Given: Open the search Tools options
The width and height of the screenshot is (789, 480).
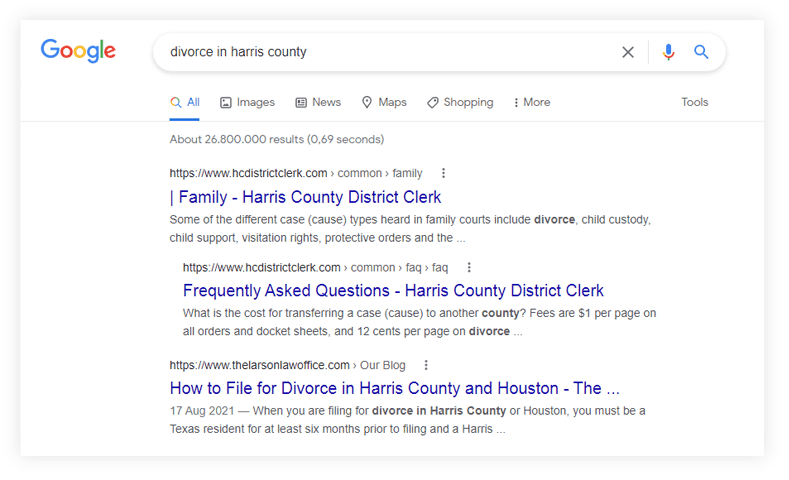Looking at the screenshot, I should pyautogui.click(x=694, y=102).
